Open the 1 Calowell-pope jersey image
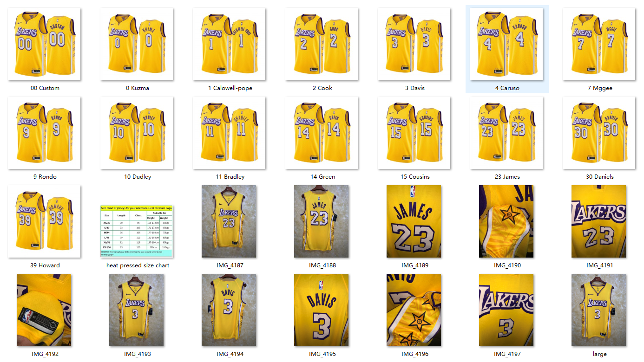 pyautogui.click(x=229, y=44)
